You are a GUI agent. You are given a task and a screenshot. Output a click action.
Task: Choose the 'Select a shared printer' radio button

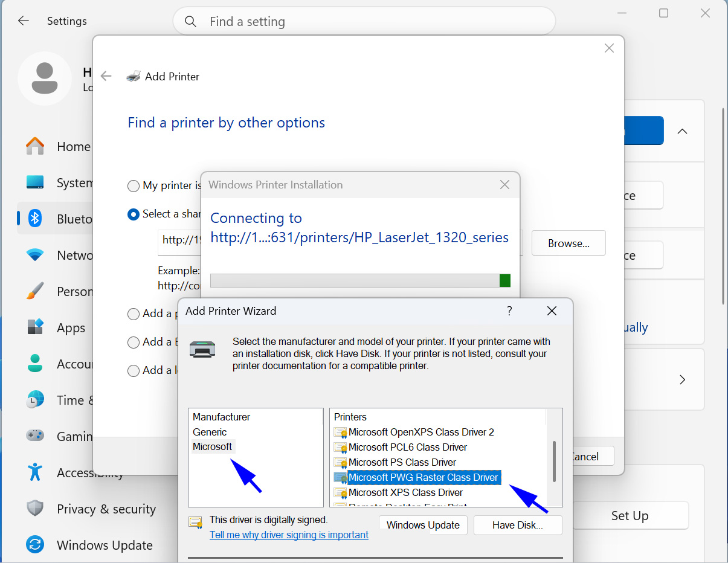tap(134, 214)
